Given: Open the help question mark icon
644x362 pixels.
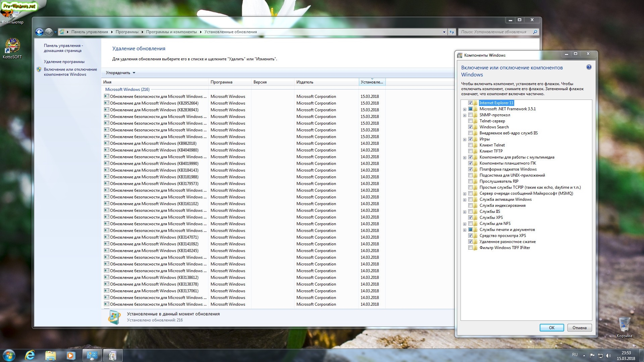Looking at the screenshot, I should [589, 67].
